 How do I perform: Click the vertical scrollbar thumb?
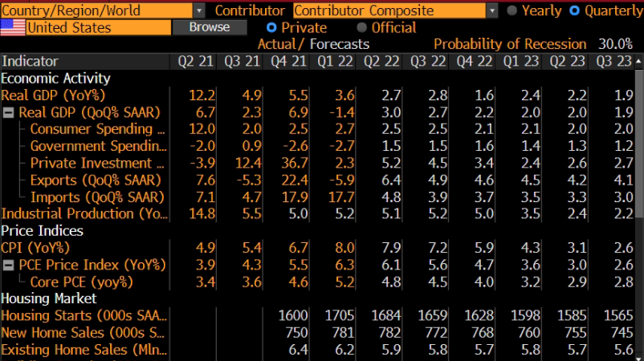[639, 144]
